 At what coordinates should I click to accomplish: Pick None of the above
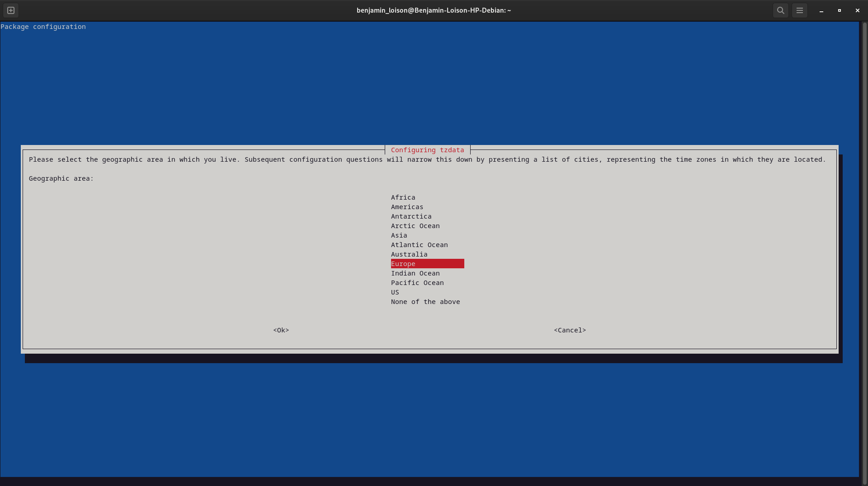coord(425,302)
